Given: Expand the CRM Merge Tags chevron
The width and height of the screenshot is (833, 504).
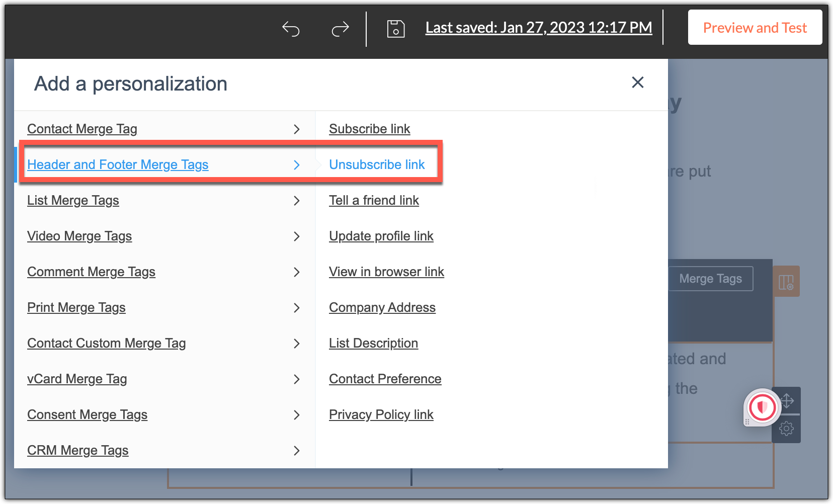Looking at the screenshot, I should 297,451.
